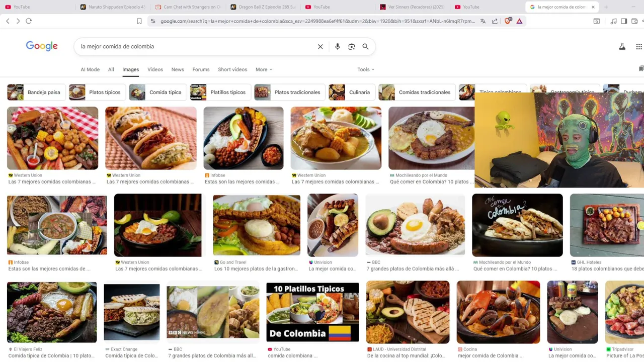The image size is (644, 362).
Task: Switch to the Videos search tab
Action: tap(155, 69)
